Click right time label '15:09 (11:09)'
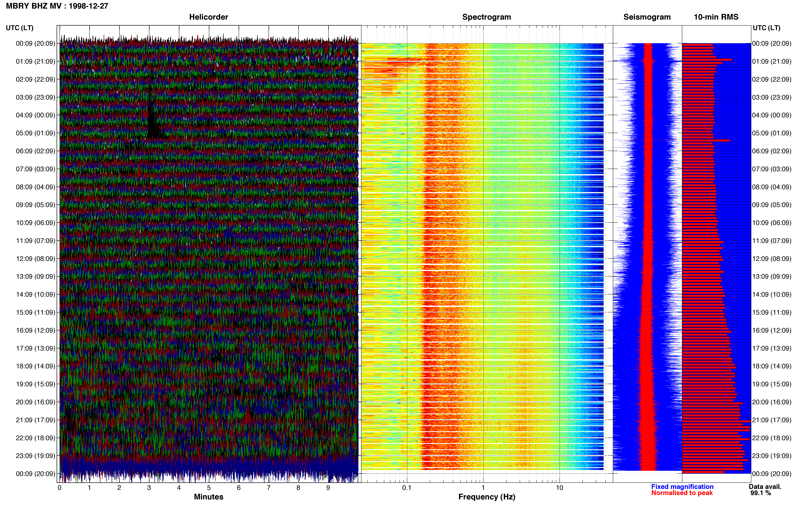The height and width of the screenshot is (508, 812). click(772, 313)
